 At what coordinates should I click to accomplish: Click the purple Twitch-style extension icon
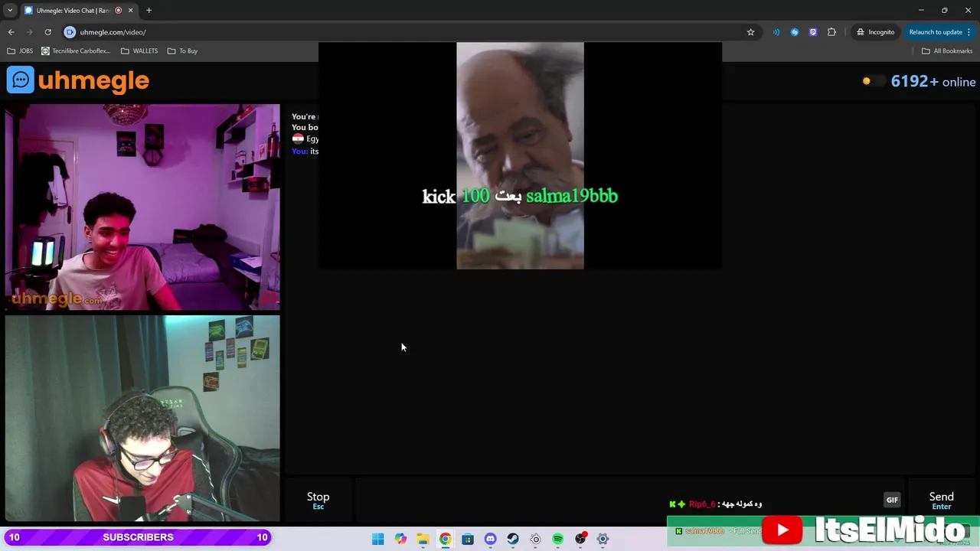pyautogui.click(x=813, y=32)
